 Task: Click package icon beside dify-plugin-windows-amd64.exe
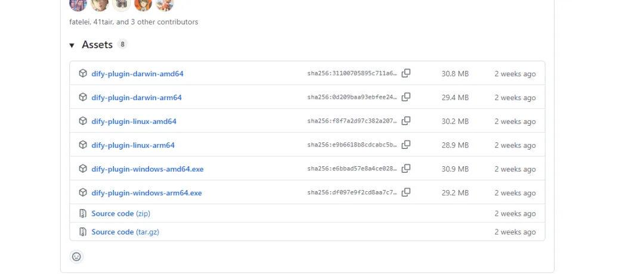[83, 169]
